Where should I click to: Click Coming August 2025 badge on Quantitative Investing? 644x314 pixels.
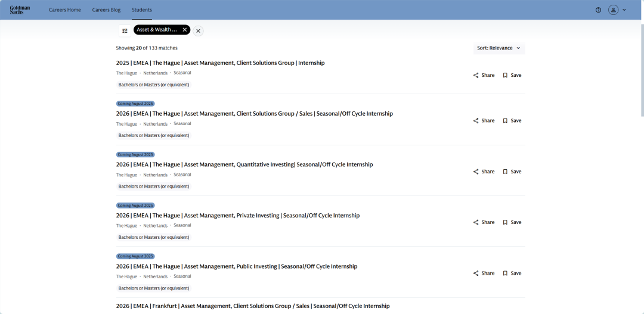[135, 155]
